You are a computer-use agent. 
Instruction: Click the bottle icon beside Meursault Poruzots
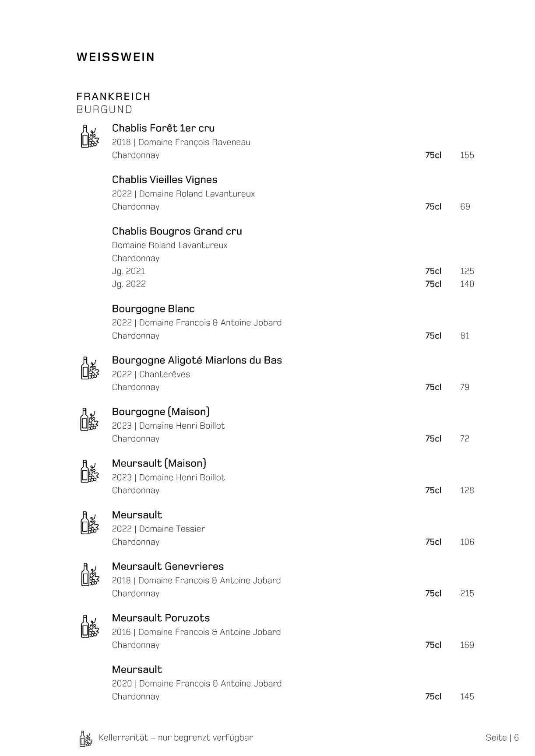click(90, 626)
